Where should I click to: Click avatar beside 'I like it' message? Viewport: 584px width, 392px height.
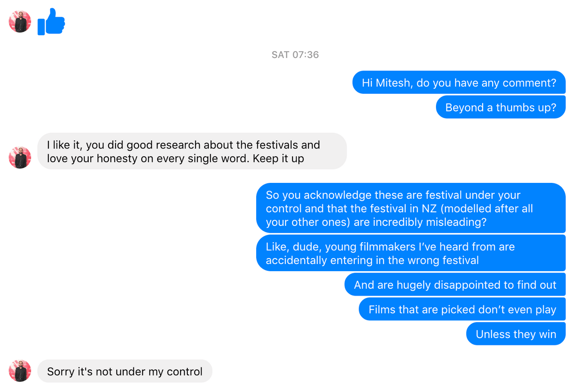(x=20, y=158)
